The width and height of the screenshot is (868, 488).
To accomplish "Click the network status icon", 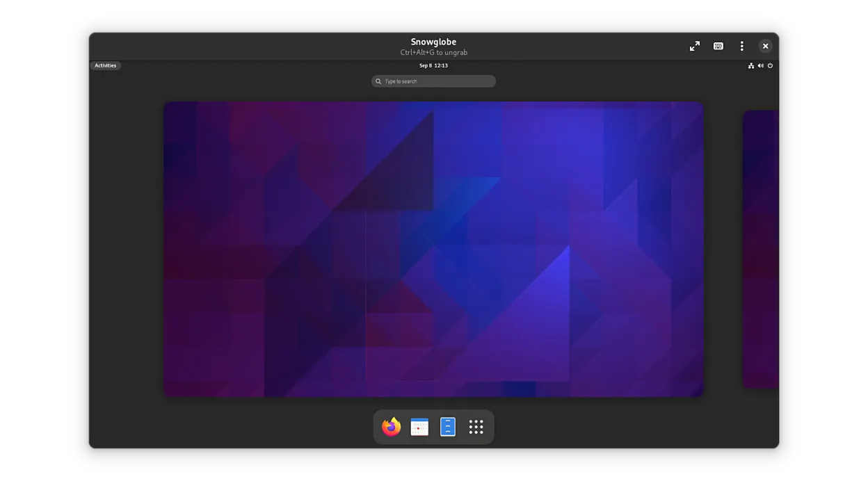I will 751,65.
